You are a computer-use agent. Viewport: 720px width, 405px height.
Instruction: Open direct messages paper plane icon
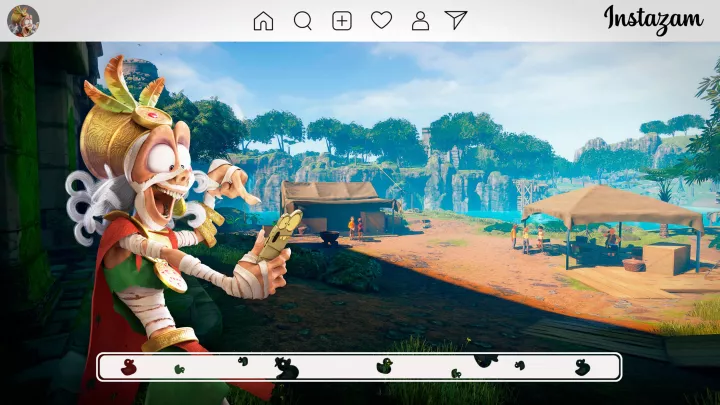[456, 20]
